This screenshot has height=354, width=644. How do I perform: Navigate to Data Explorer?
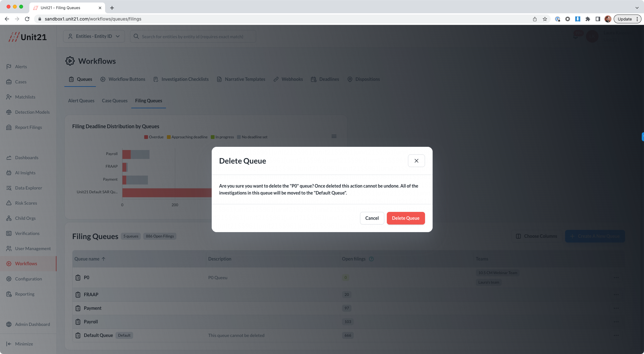[x=28, y=188]
